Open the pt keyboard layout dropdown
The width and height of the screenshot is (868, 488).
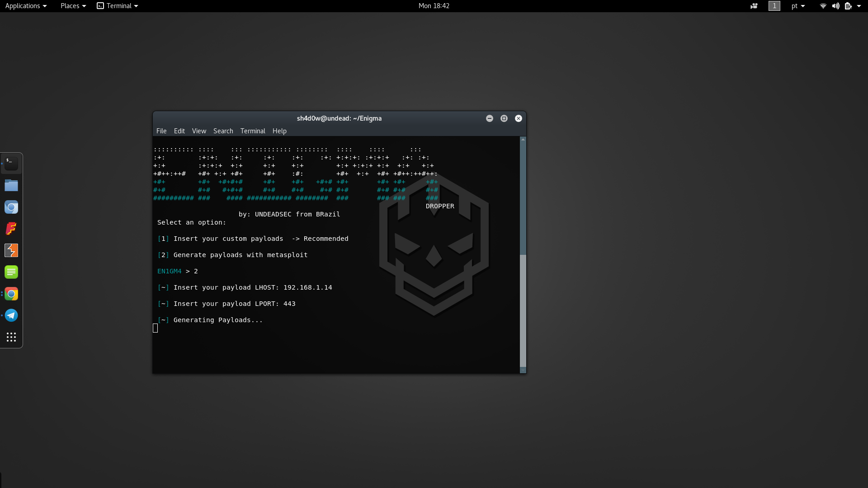[x=798, y=6]
